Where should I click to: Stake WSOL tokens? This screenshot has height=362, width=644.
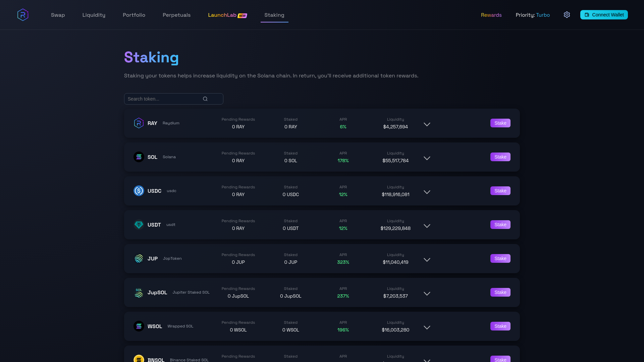coord(500,326)
